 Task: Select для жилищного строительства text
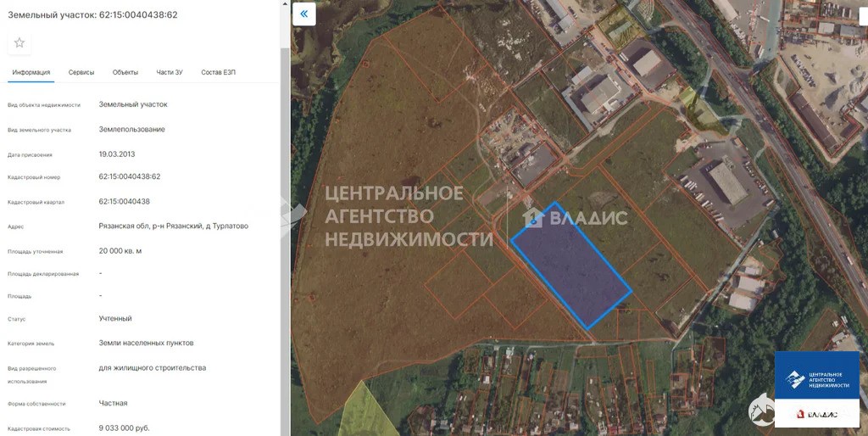pos(153,368)
